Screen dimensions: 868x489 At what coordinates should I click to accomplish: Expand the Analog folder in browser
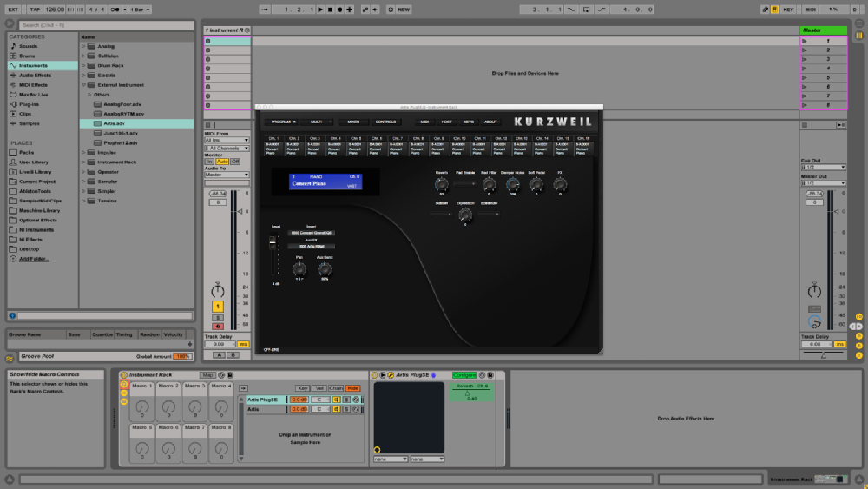click(83, 46)
